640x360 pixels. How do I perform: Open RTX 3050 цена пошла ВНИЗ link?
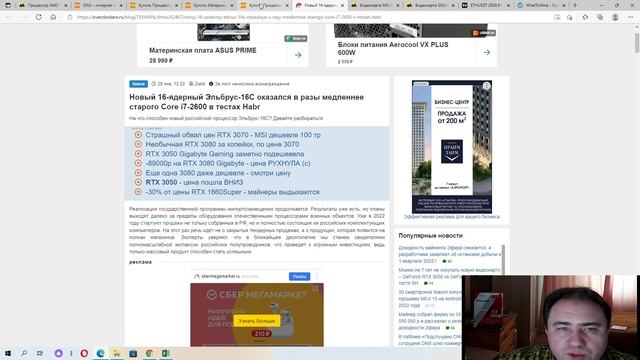194,182
